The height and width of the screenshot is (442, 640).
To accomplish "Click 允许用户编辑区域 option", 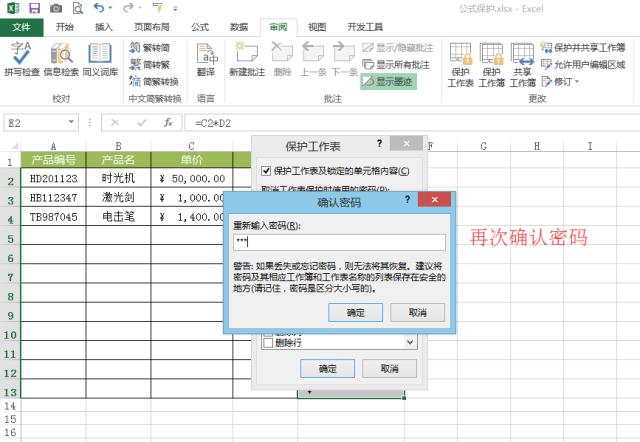I will tap(583, 64).
